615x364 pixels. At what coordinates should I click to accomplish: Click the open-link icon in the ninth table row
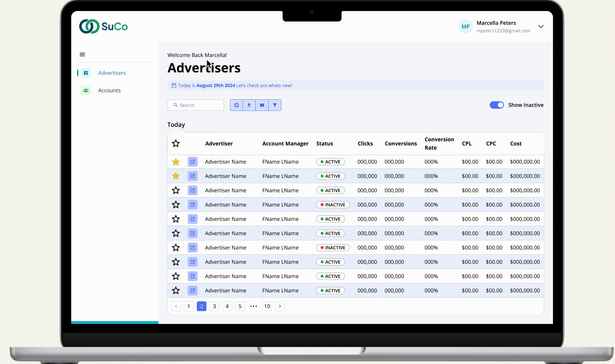pyautogui.click(x=193, y=276)
